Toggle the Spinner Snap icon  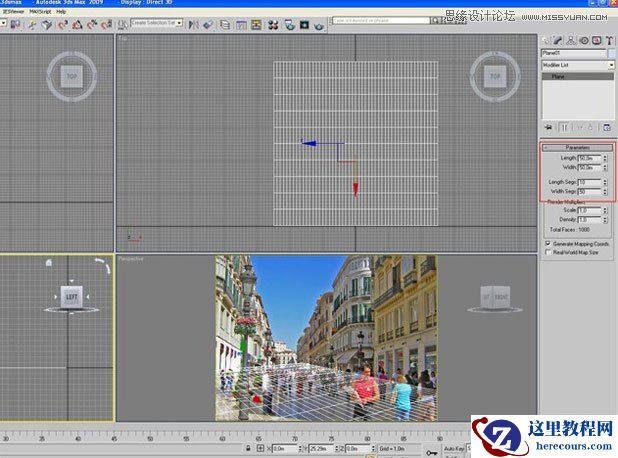[106, 25]
